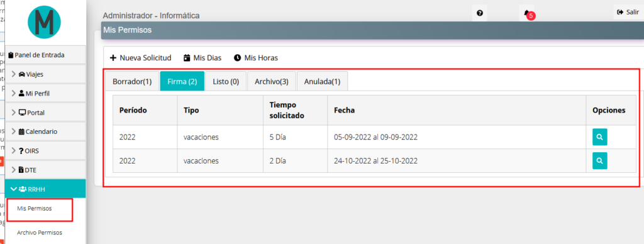The image size is (644, 244).
Task: Switch to the Borrador(1) tab
Action: pos(132,81)
